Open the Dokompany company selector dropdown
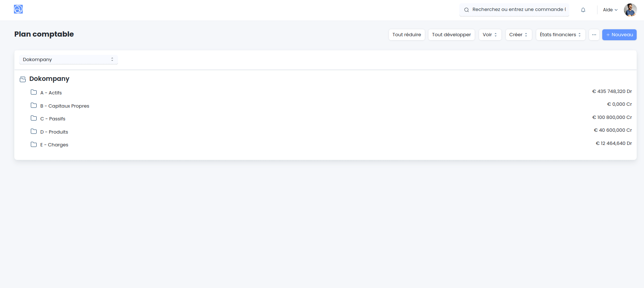644x288 pixels. [69, 59]
